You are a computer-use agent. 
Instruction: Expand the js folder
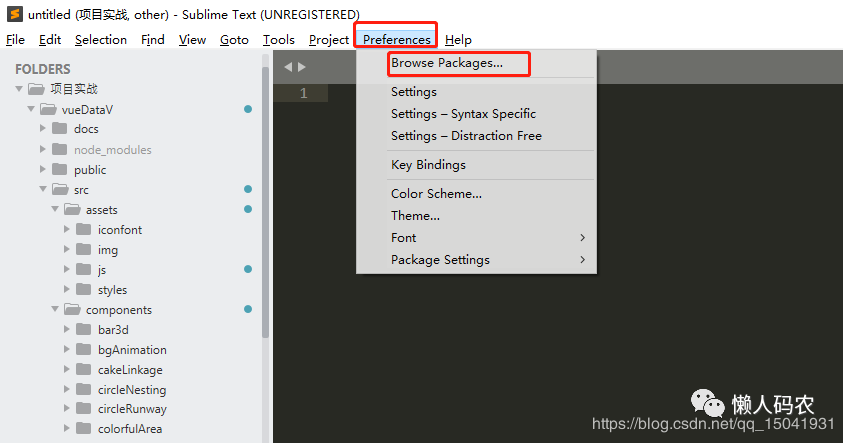pyautogui.click(x=67, y=269)
